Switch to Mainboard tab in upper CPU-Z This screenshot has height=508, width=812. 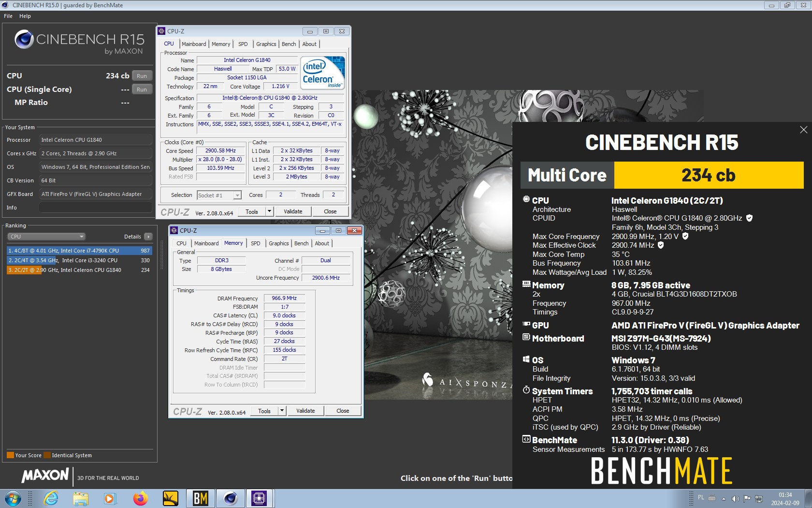click(194, 44)
